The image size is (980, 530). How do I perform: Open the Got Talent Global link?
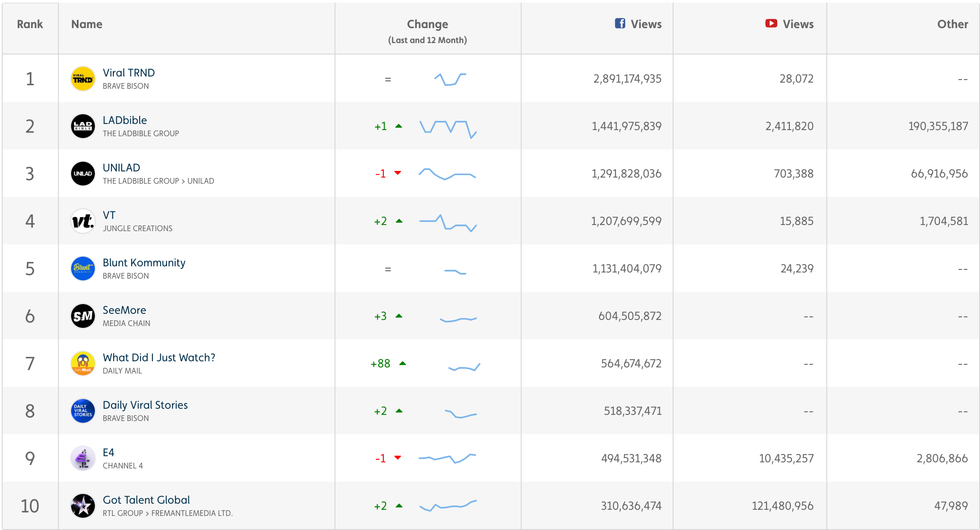point(146,500)
